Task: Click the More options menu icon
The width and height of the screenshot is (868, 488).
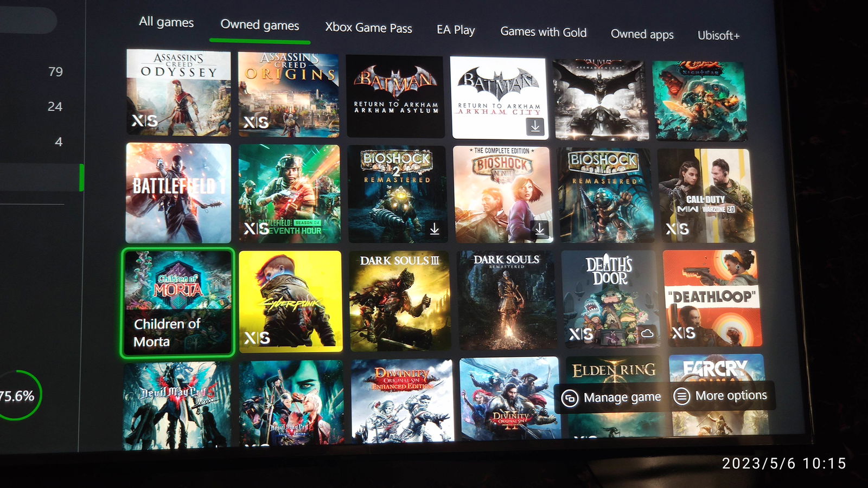Action: tap(681, 396)
